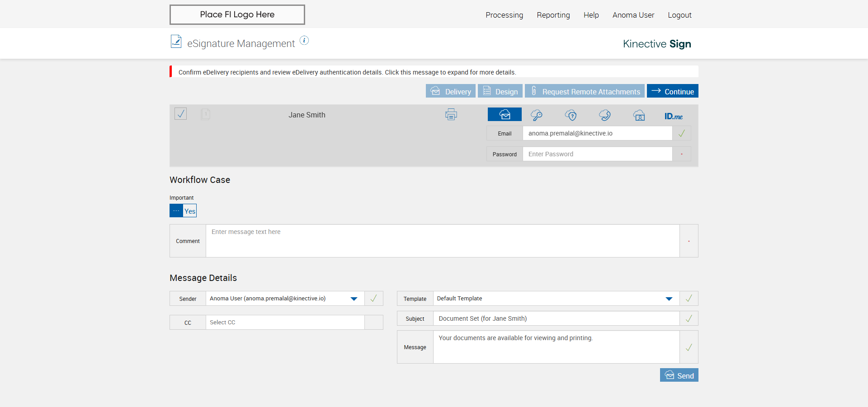Screen dimensions: 868x407
Task: Toggle the Important Yes switch
Action: pos(183,211)
